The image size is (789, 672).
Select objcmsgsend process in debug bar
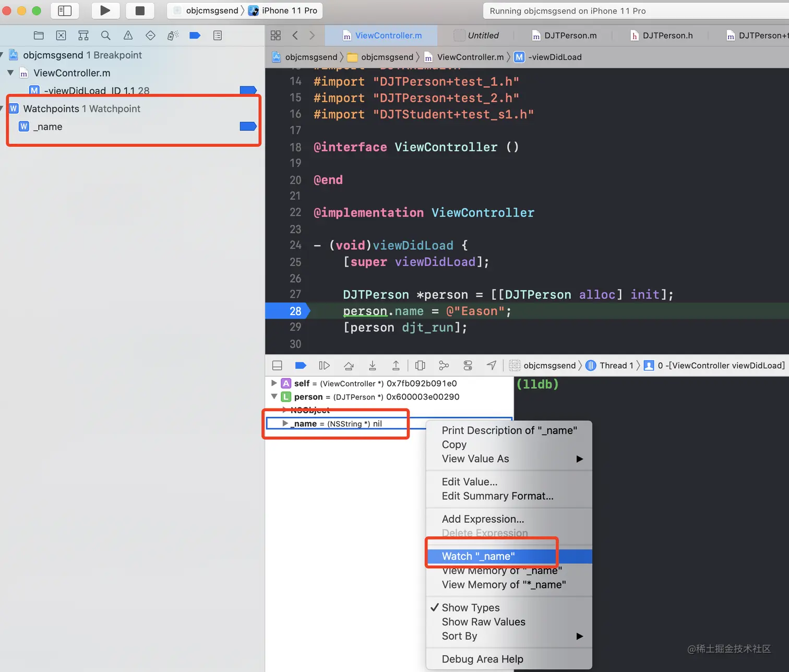click(543, 365)
